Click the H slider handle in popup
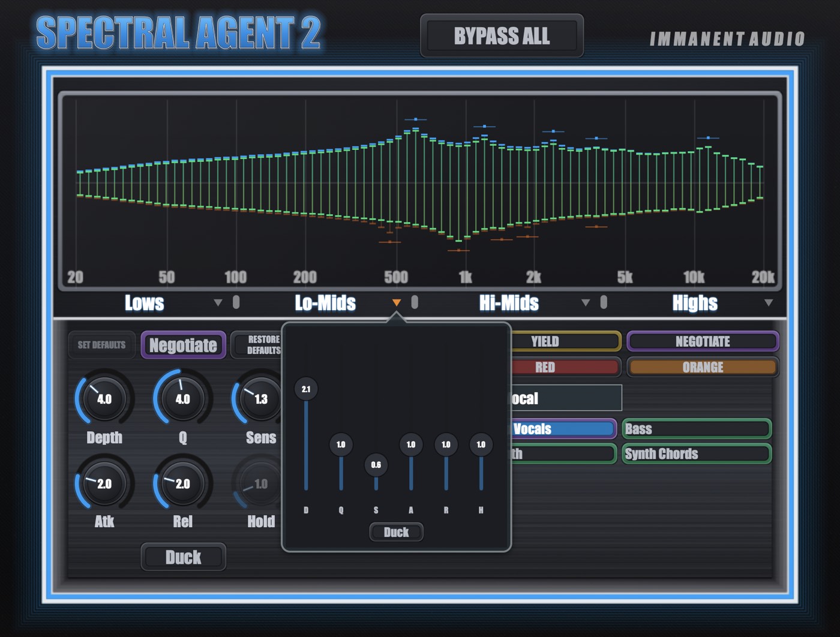The image size is (840, 637). (x=481, y=444)
